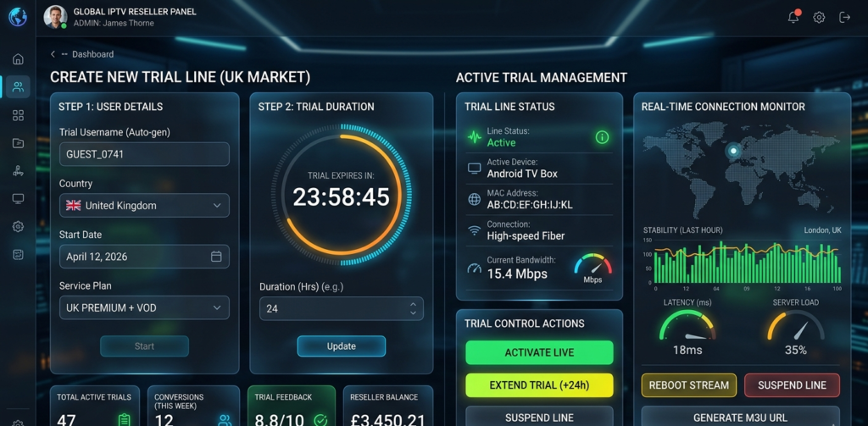Viewport: 868px width, 426px height.
Task: Click the GENERATE M3U URL button
Action: pyautogui.click(x=741, y=417)
